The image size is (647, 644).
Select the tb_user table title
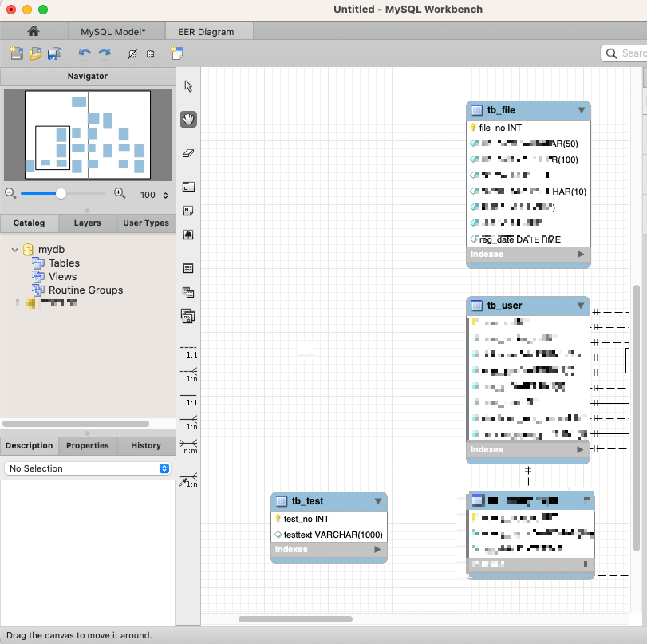click(504, 306)
